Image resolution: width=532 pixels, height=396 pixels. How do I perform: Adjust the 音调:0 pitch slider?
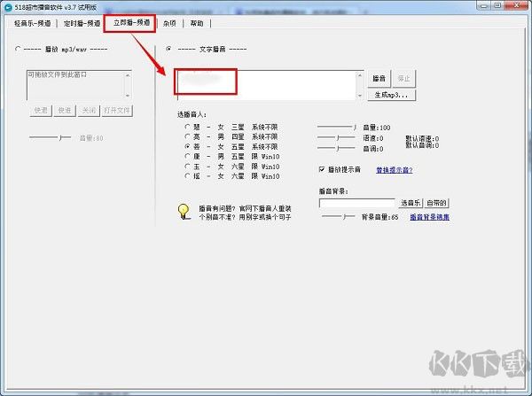pos(336,148)
